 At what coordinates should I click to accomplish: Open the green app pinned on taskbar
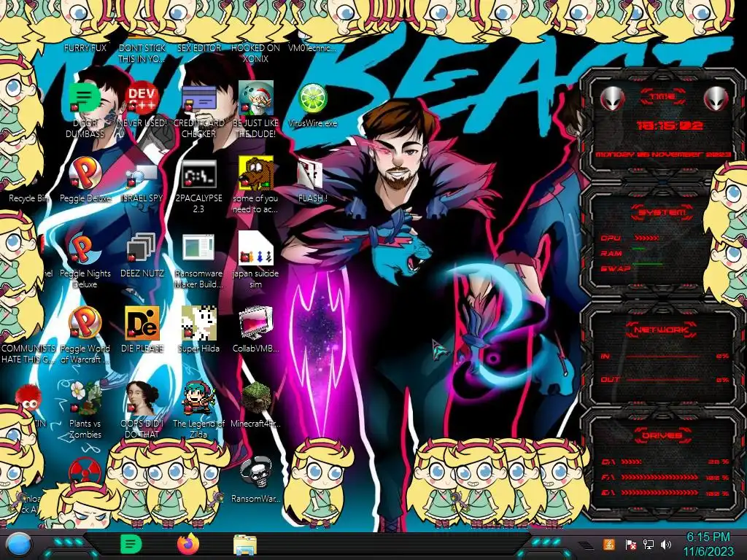[131, 544]
